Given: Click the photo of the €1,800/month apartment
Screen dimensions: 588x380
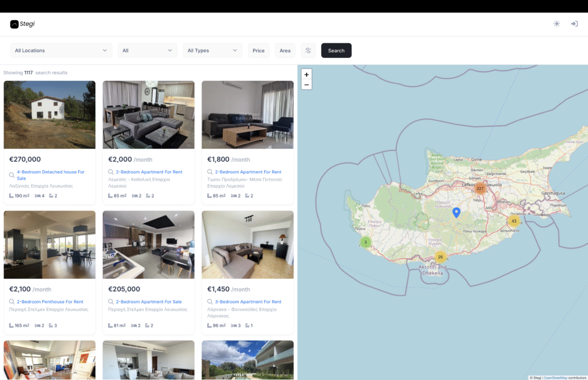Looking at the screenshot, I should coord(247,115).
